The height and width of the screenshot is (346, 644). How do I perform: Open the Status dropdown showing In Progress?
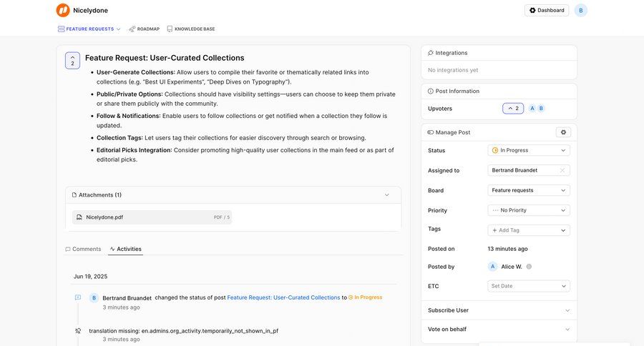pyautogui.click(x=529, y=150)
